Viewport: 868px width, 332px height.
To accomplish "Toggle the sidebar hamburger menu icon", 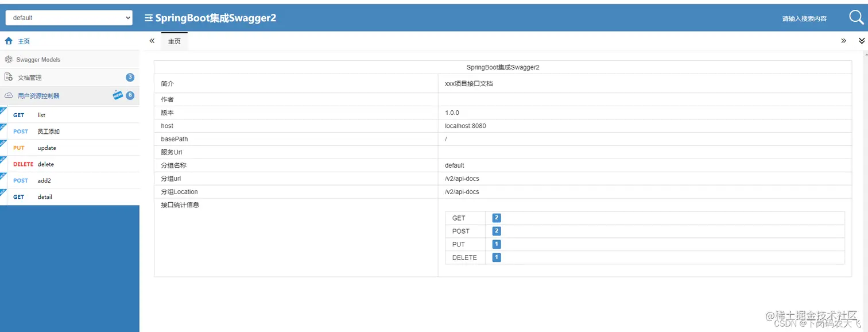I will point(149,18).
